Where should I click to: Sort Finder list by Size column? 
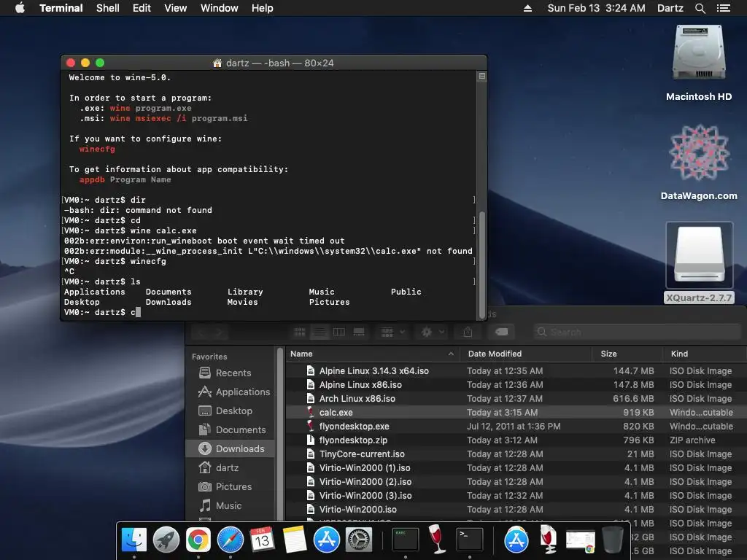pyautogui.click(x=628, y=354)
